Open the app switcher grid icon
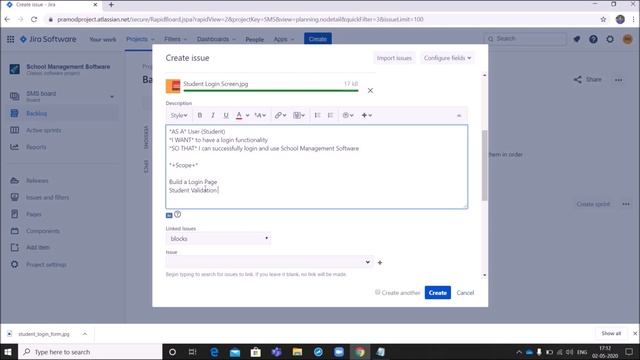The width and height of the screenshot is (640, 360). click(x=11, y=39)
